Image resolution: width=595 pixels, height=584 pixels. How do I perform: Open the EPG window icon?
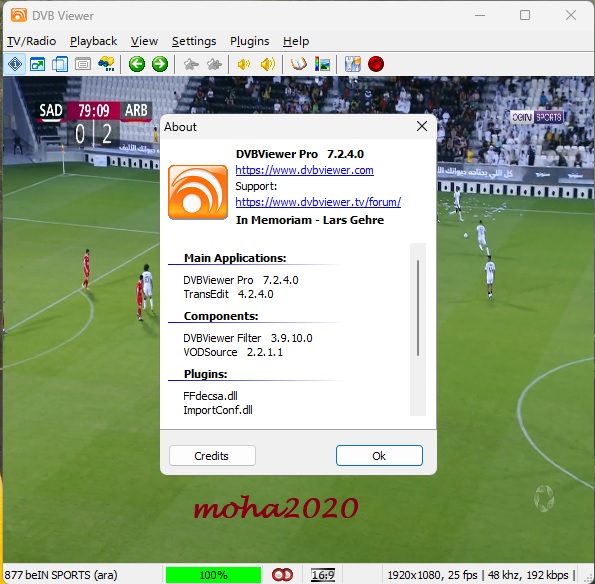106,64
